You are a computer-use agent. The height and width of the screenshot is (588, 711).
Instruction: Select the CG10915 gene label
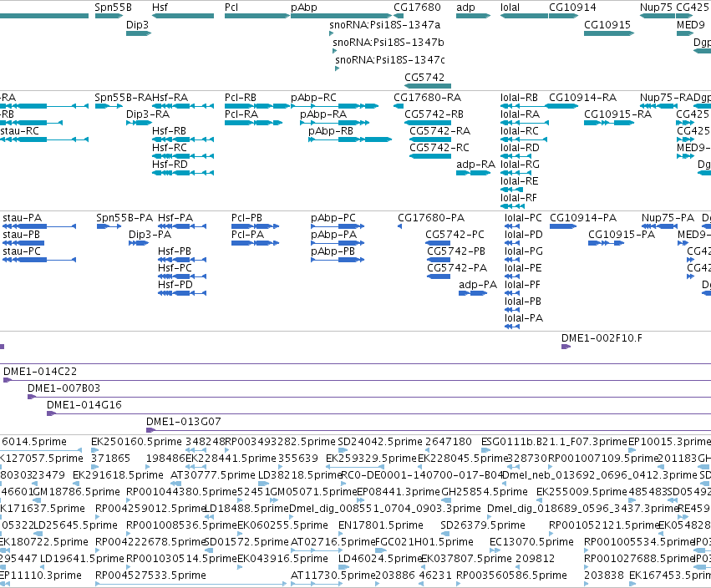(607, 24)
